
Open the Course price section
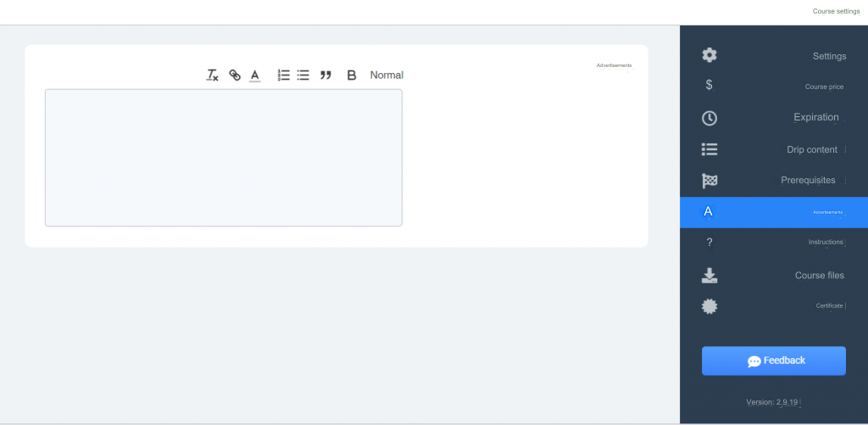pyautogui.click(x=824, y=87)
